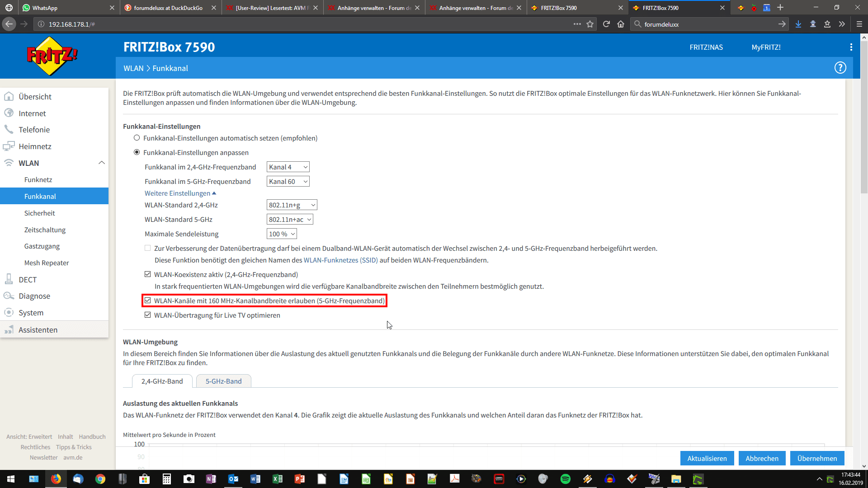Open the system tray hidden icons arrow
This screenshot has width=868, height=488.
819,479
